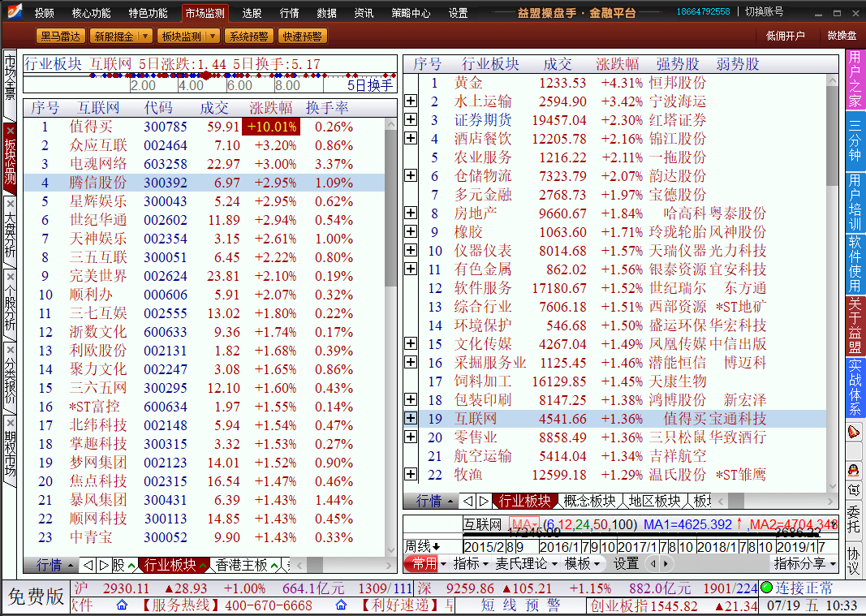Open the 选股 menu

pos(252,13)
